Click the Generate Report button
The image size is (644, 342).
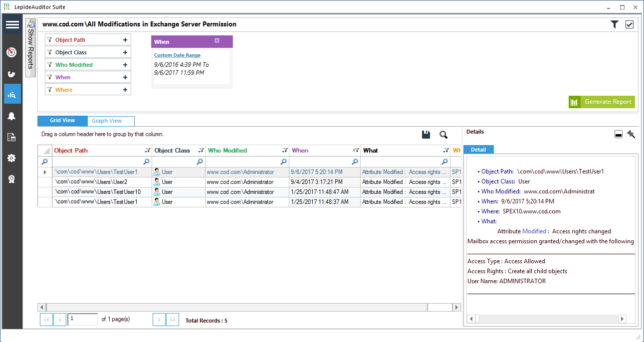(602, 102)
